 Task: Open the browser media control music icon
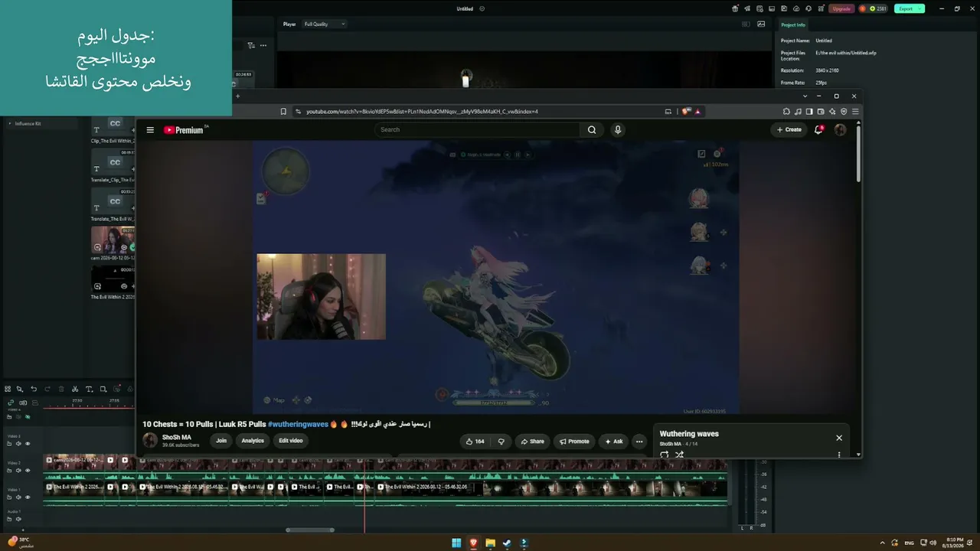pyautogui.click(x=798, y=112)
